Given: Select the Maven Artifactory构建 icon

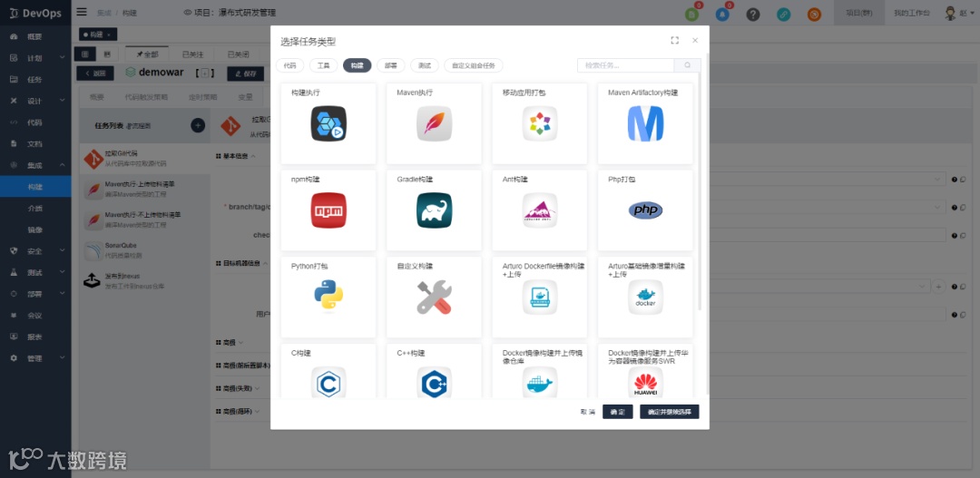Looking at the screenshot, I should coord(646,123).
